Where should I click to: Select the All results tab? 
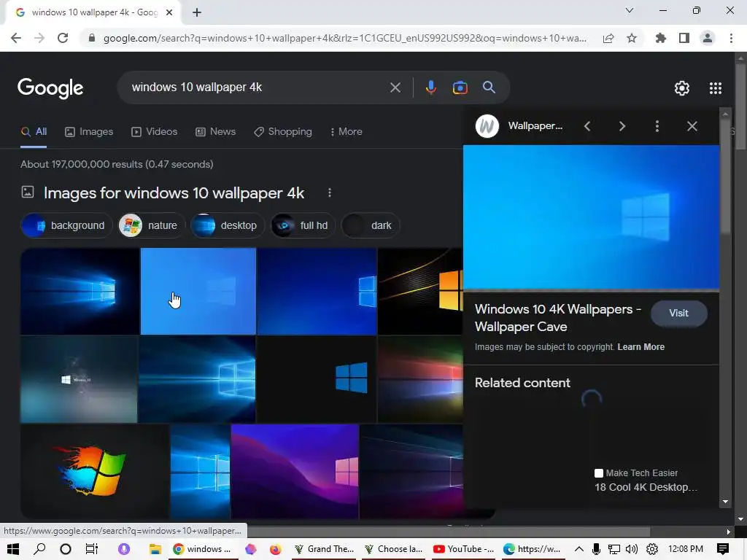pyautogui.click(x=34, y=132)
